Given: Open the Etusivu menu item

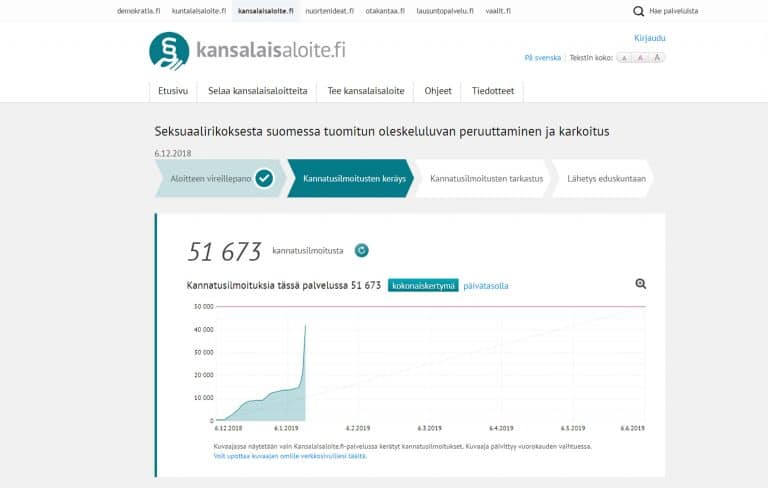Looking at the screenshot, I should 173,91.
